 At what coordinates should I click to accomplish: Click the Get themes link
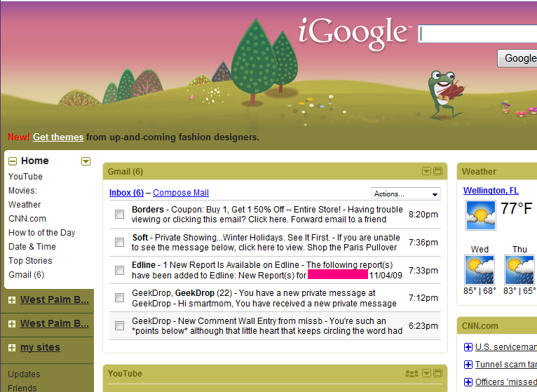click(58, 137)
